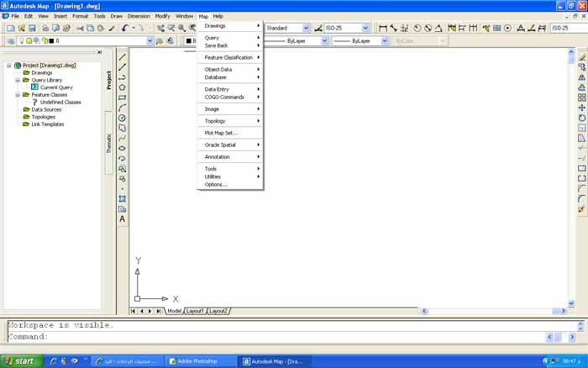Viewport: 588px width, 368px height.
Task: Click the Move tool in Modify toolbar
Action: pyautogui.click(x=581, y=108)
